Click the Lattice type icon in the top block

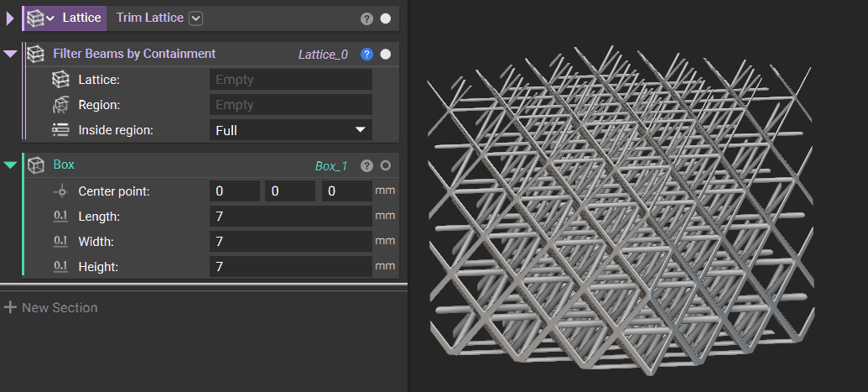pyautogui.click(x=35, y=18)
